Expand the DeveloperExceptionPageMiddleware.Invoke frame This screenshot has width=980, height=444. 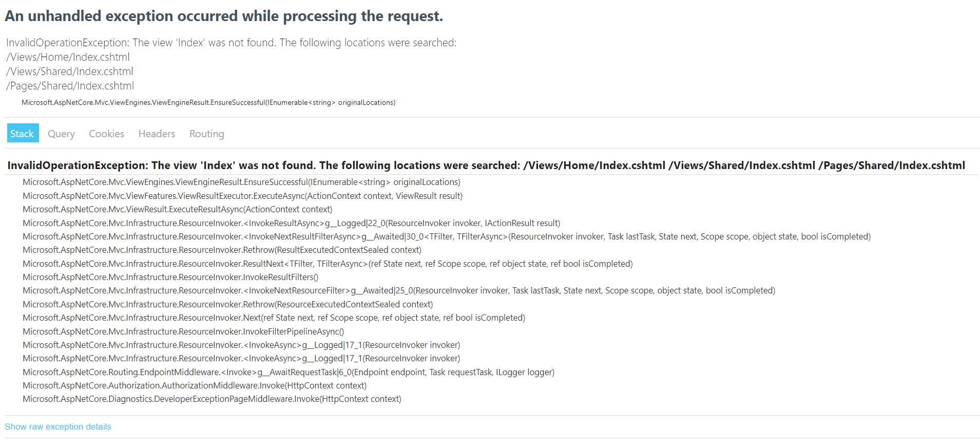click(x=212, y=399)
